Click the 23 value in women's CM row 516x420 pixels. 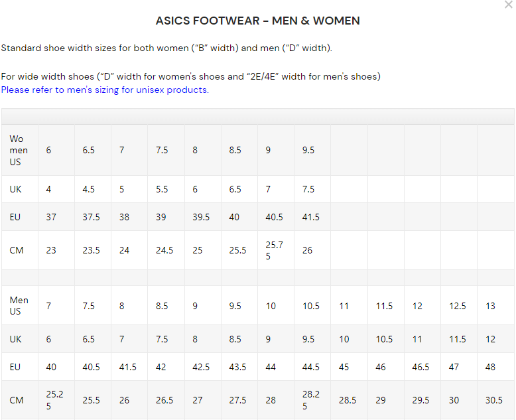point(51,250)
